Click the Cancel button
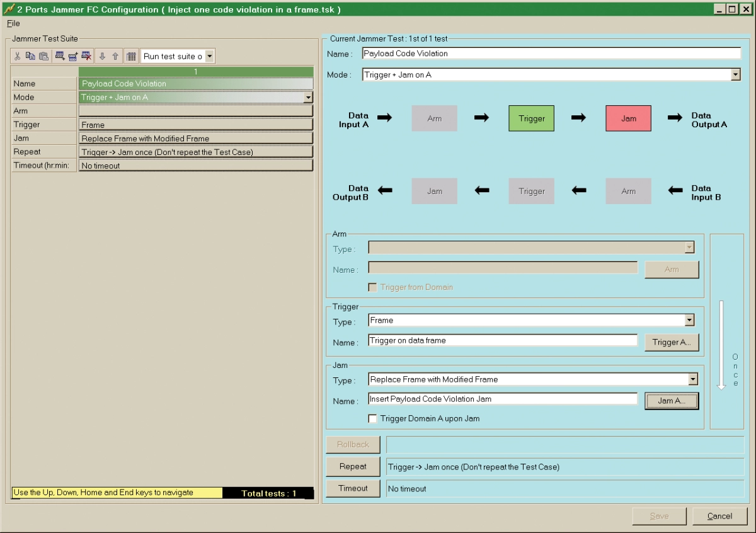 coord(719,516)
